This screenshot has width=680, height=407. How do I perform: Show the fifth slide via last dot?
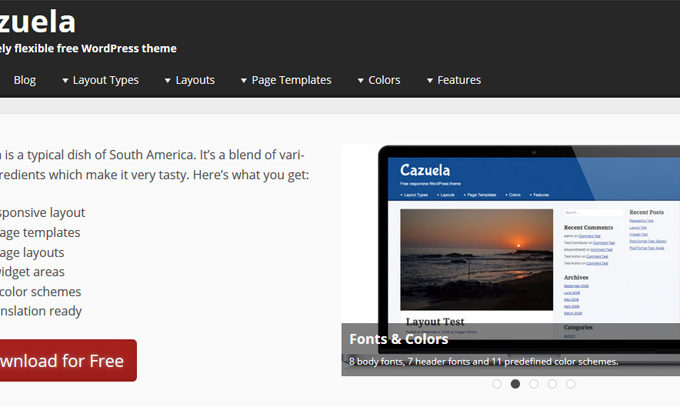(570, 383)
